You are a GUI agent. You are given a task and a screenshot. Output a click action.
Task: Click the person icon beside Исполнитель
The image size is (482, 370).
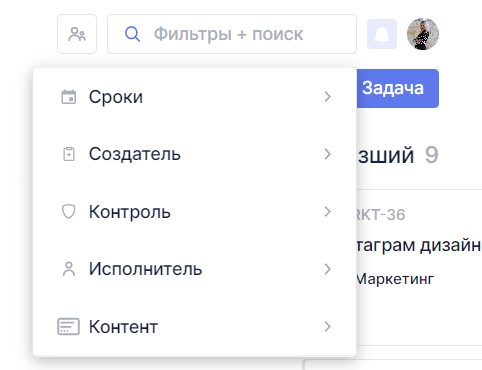69,269
